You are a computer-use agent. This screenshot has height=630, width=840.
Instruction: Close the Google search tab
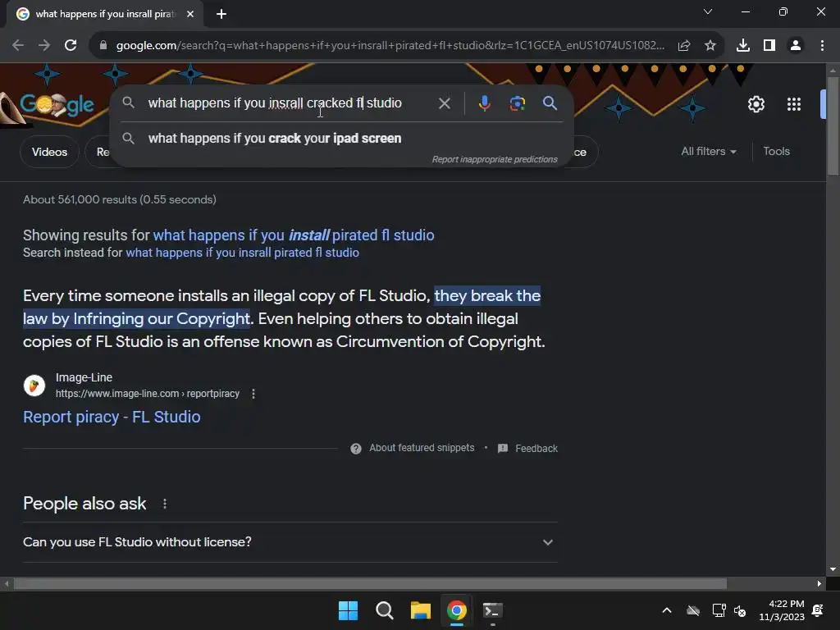coord(190,14)
